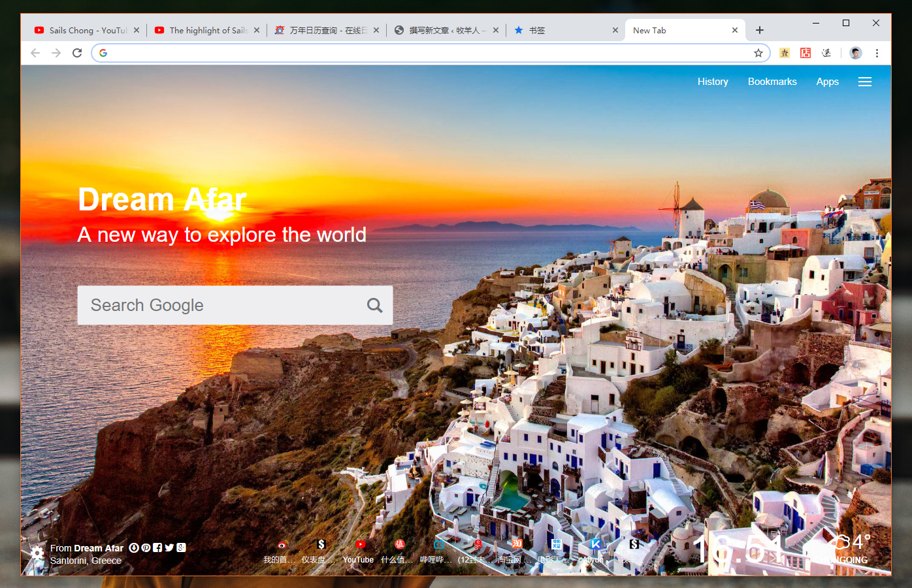
Task: Click the magnifier search icon
Action: pyautogui.click(x=374, y=305)
